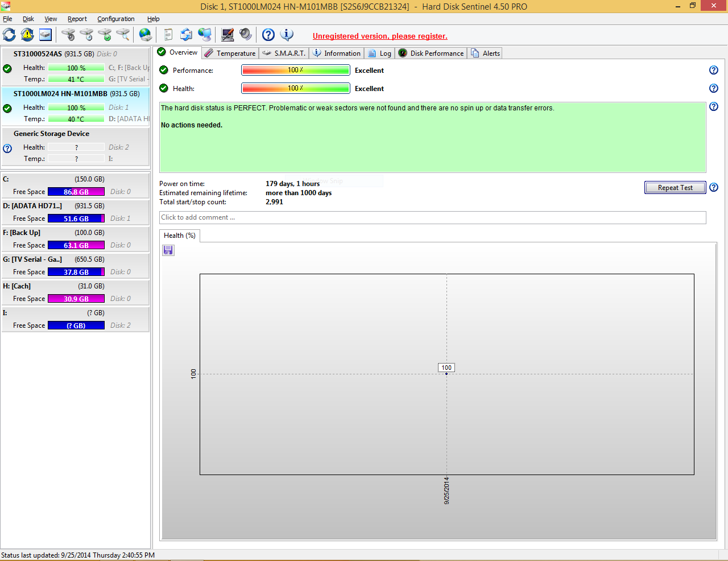728x561 pixels.
Task: Switch to the Log tab
Action: (379, 53)
